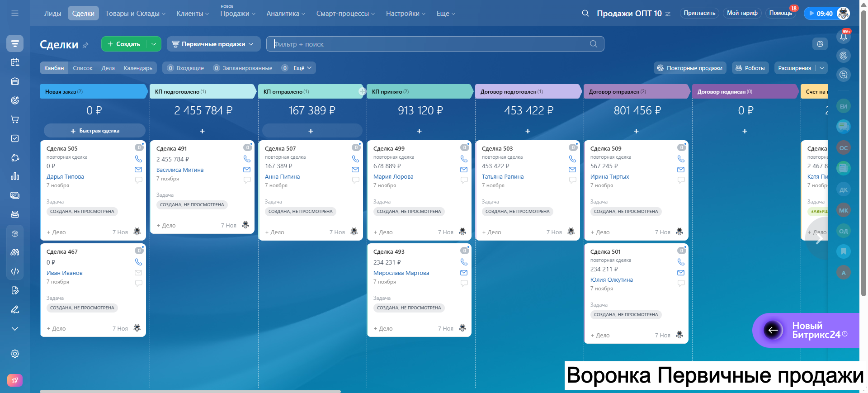Viewport: 868px width, 393px height.
Task: Click + Дело on Сделка 501 card
Action: click(600, 335)
